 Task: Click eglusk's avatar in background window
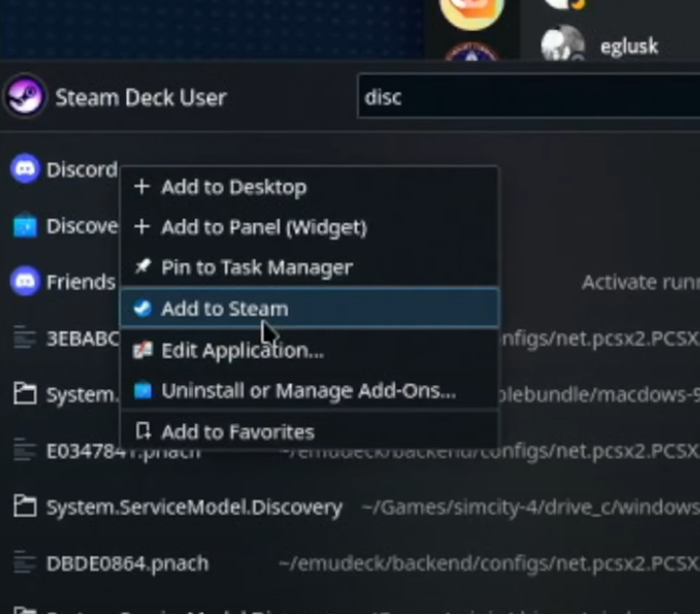pos(563,45)
